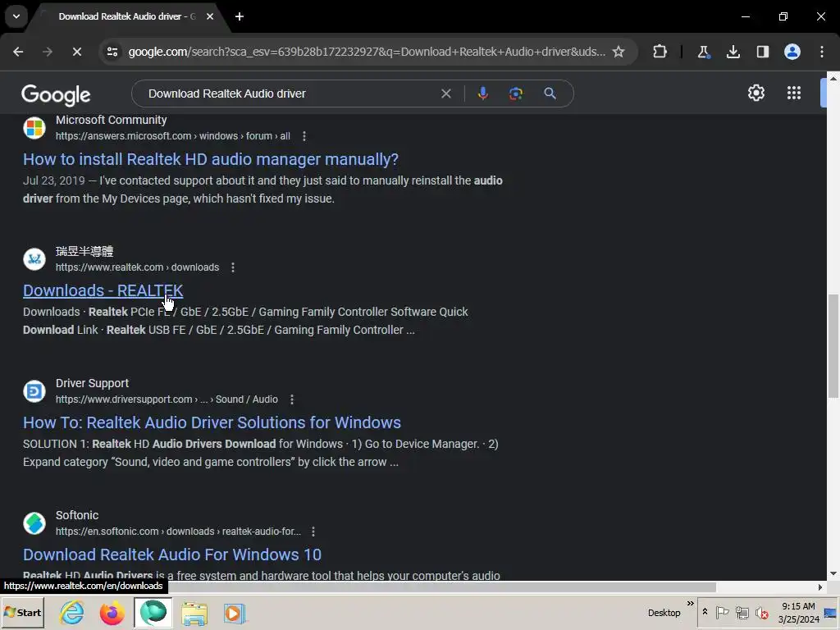Submit search with magnifier icon
The image size is (840, 630).
(550, 94)
